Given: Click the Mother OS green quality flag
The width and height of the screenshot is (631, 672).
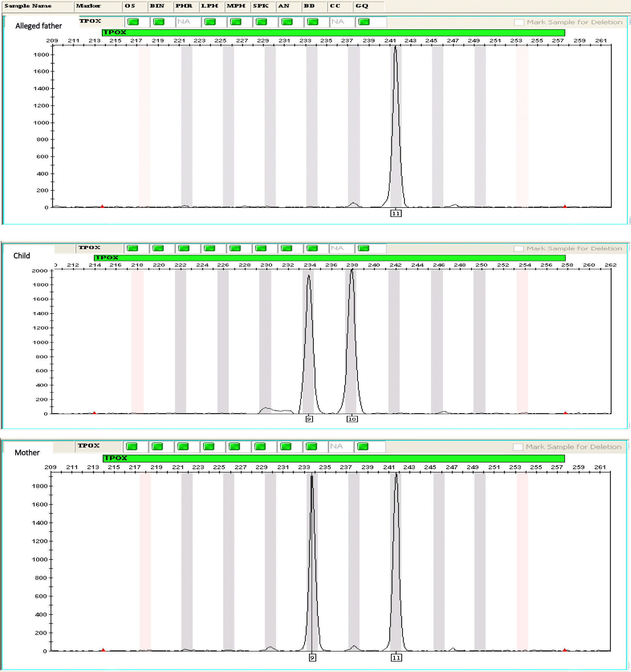Looking at the screenshot, I should [132, 447].
